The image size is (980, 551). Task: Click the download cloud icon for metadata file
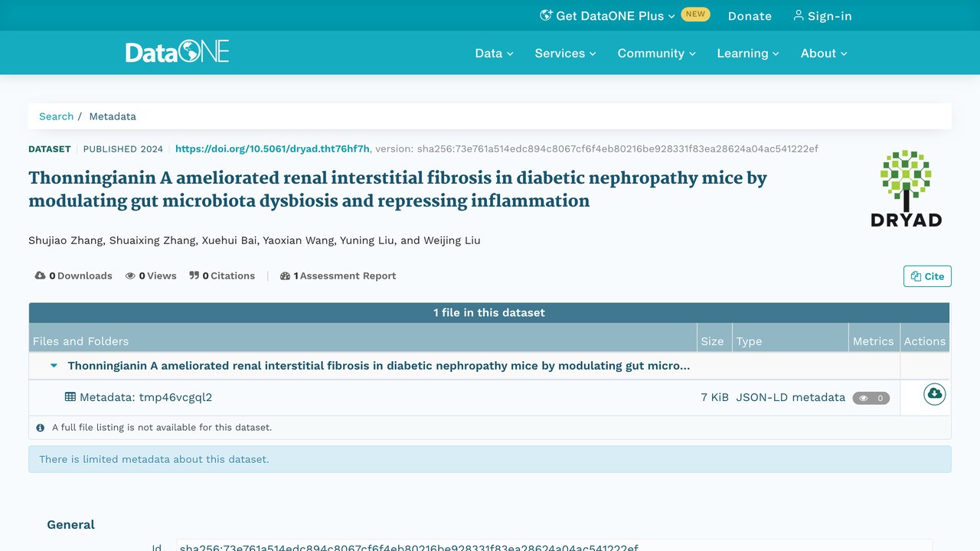pos(934,394)
